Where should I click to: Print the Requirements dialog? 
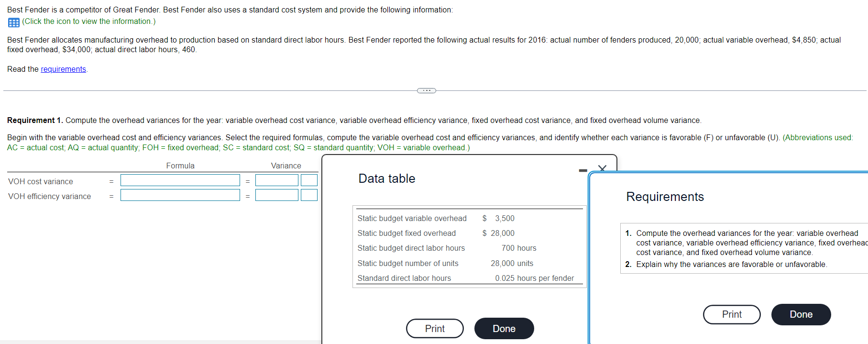[732, 314]
